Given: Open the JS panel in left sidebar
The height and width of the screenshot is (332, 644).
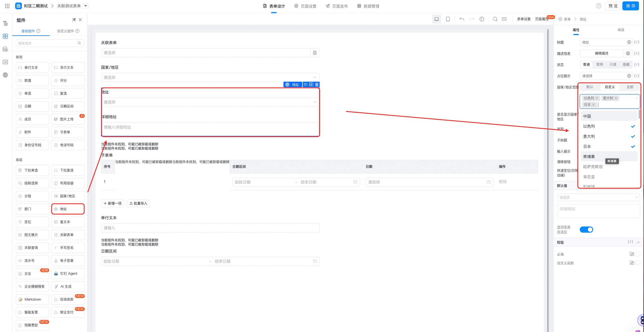Looking at the screenshot, I should point(5,62).
